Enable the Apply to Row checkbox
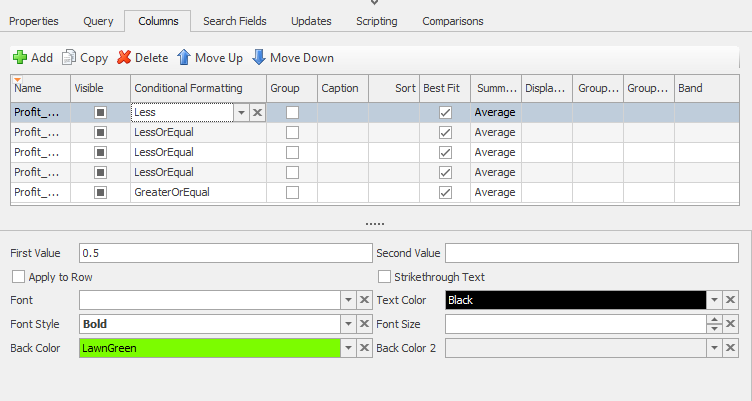Viewport: 752px width, 401px height. 18,277
